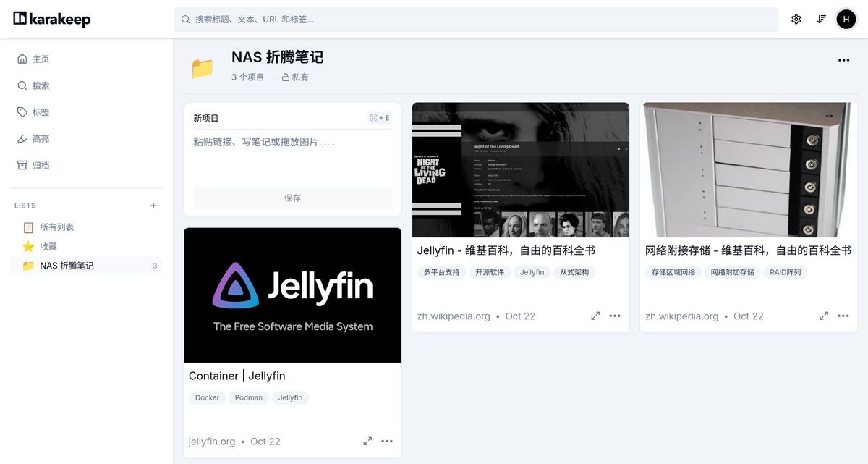Click the RAID阵列 tag

[x=786, y=272]
